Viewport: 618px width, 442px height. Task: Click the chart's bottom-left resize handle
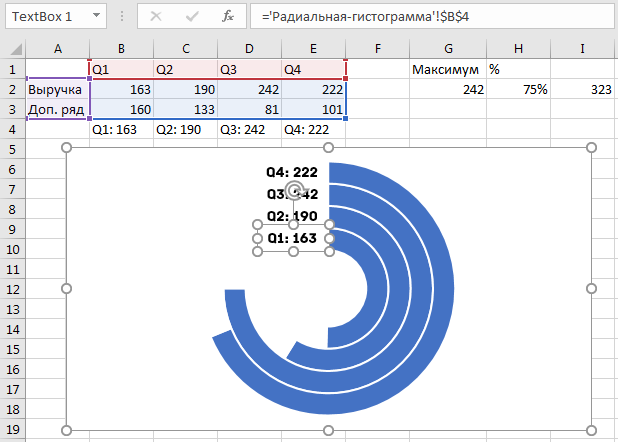coord(67,430)
